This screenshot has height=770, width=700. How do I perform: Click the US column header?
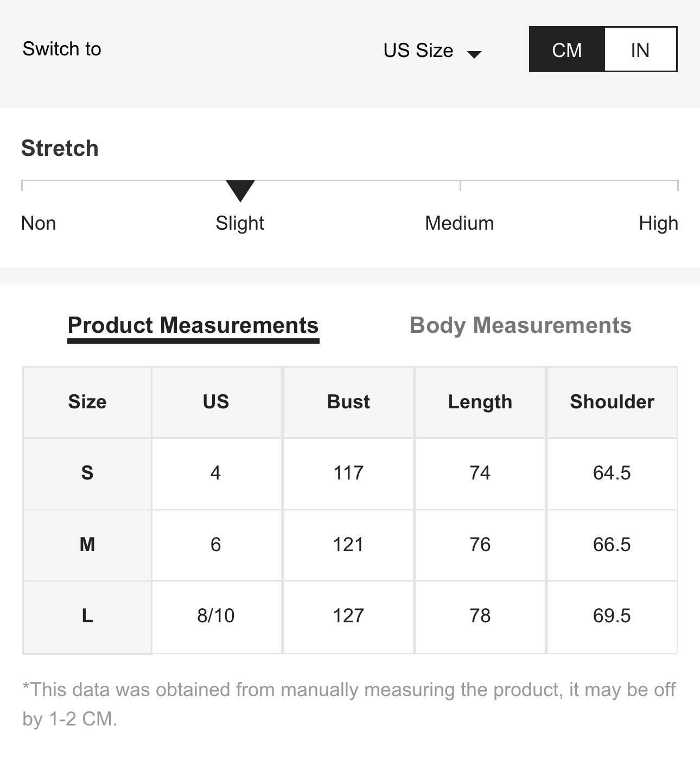[216, 402]
